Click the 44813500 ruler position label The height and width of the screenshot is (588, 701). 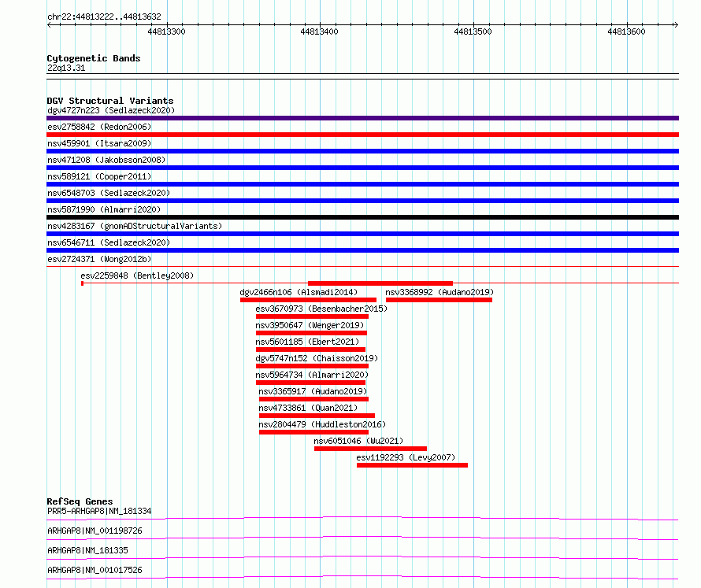coord(473,31)
